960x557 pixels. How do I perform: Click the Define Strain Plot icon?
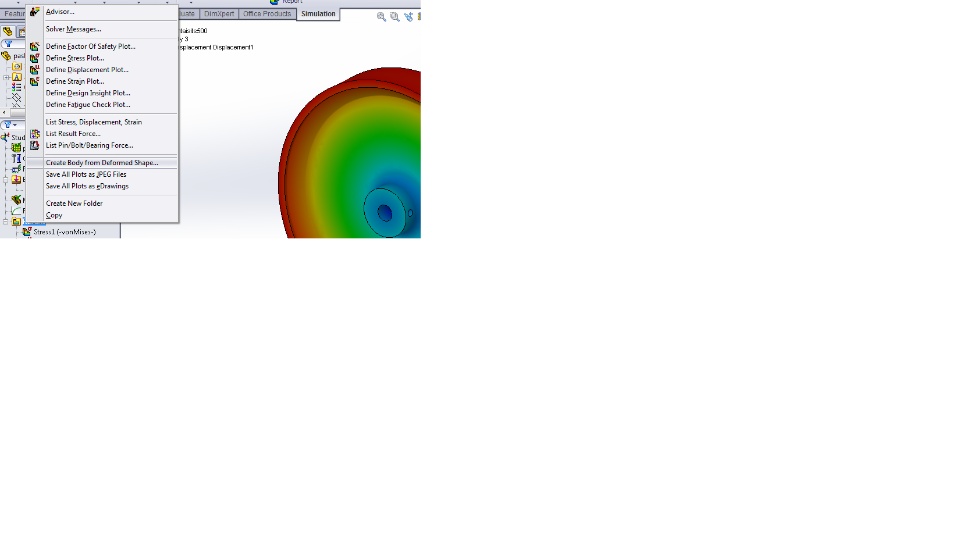[34, 81]
